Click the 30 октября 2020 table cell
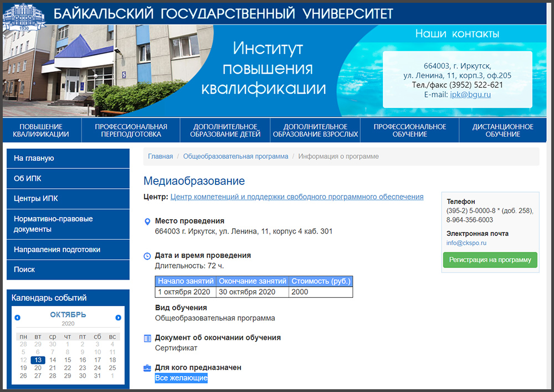Viewport: 554px width, 392px height. point(253,292)
